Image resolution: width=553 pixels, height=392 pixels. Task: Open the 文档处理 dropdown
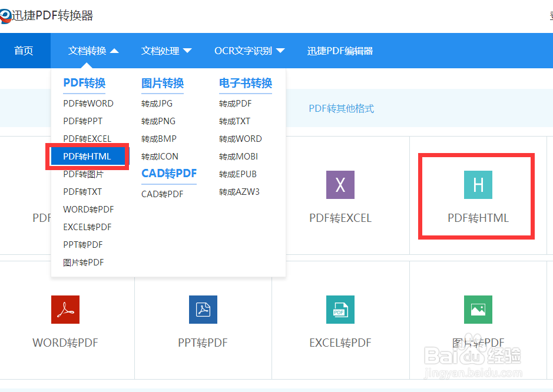pos(167,51)
